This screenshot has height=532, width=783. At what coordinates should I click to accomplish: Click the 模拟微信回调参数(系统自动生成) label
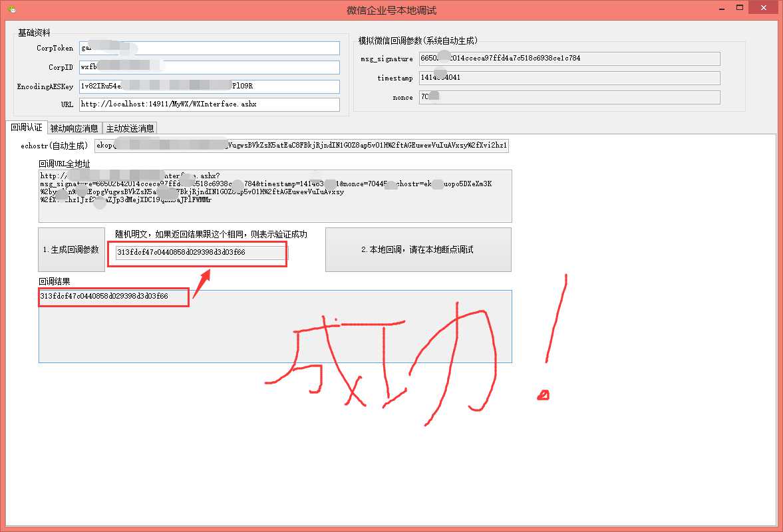(418, 41)
